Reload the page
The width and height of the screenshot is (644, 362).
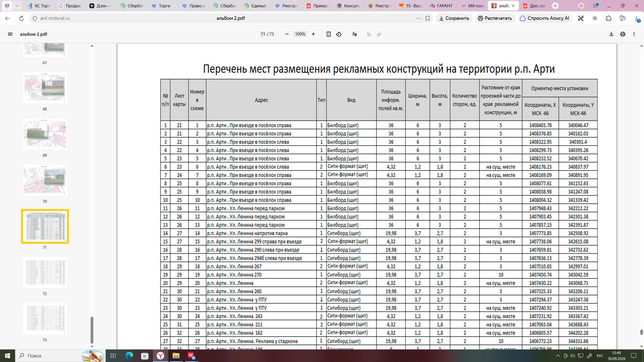point(21,18)
